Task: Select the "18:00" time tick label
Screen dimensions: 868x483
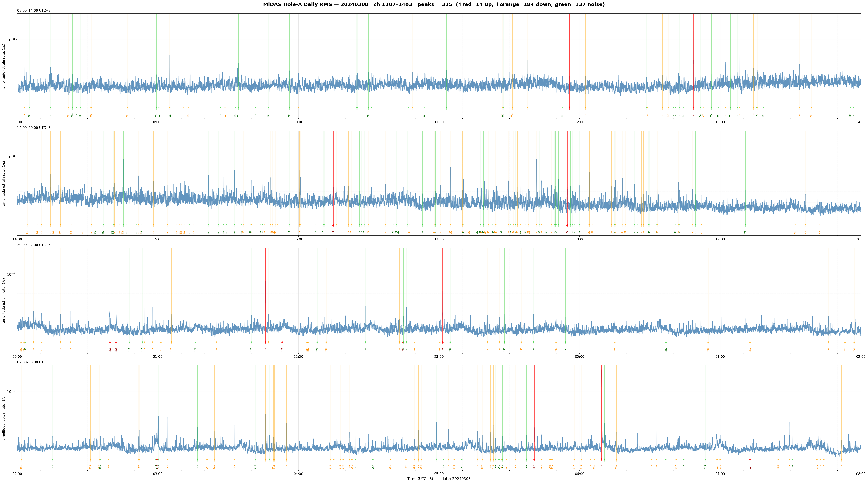Action: click(x=580, y=239)
